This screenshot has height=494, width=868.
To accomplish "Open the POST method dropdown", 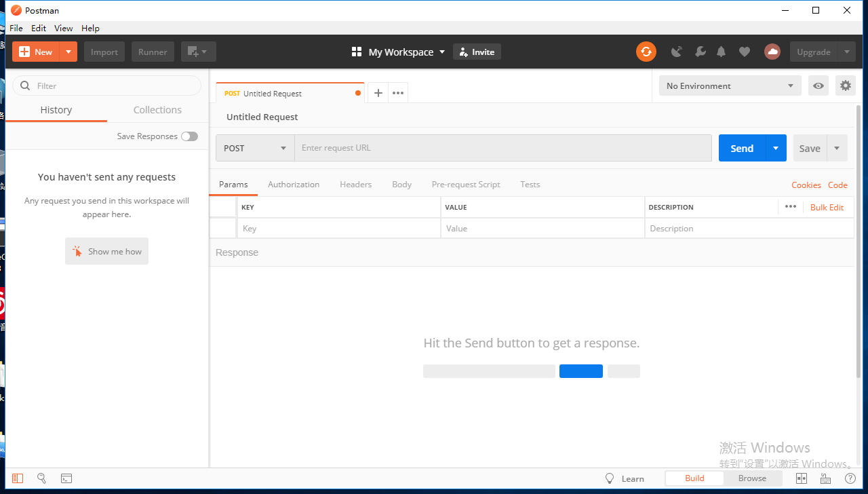I will point(255,148).
